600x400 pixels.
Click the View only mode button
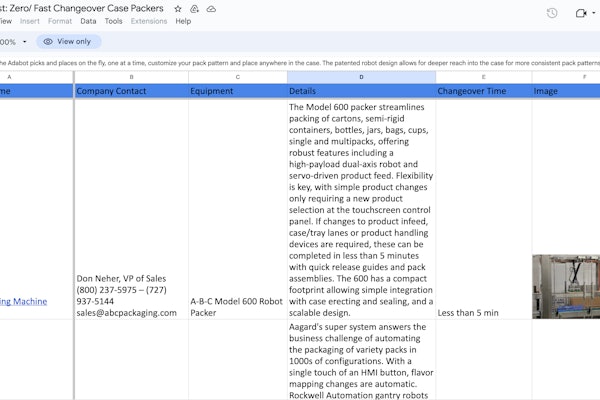click(x=68, y=42)
